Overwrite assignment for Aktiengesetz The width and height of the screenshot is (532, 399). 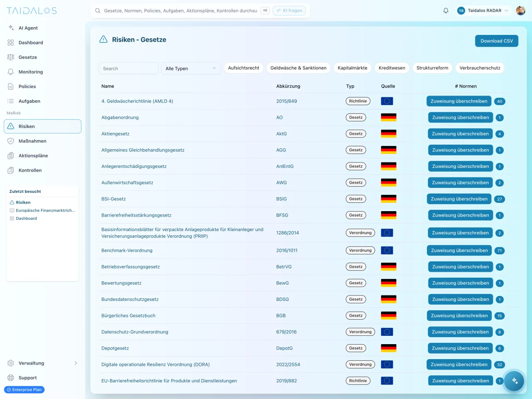point(460,134)
